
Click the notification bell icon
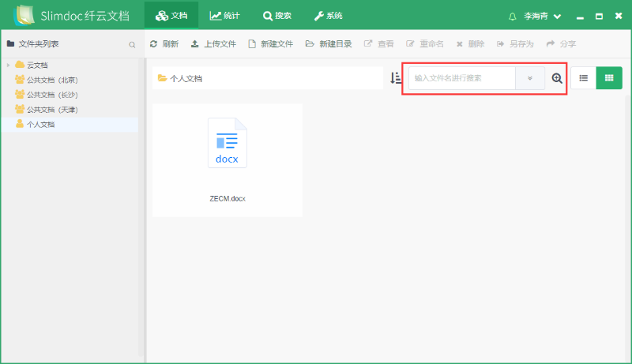513,16
